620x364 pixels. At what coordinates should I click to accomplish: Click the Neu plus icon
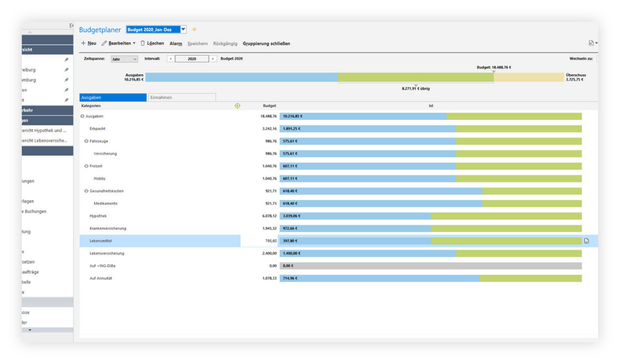tap(83, 43)
